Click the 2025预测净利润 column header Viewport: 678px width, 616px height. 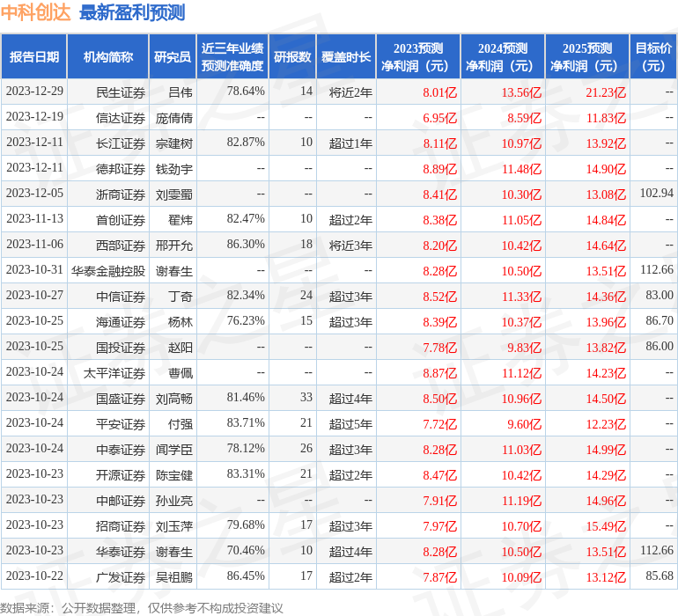tap(587, 56)
